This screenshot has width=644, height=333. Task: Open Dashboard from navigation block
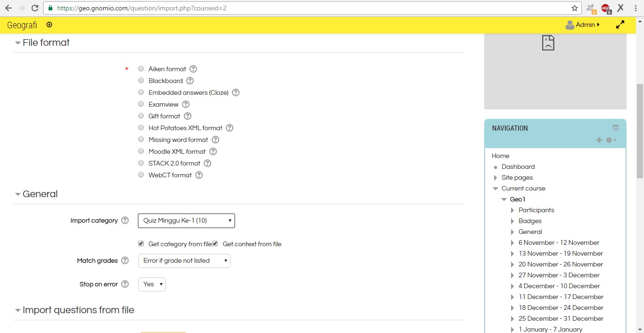point(518,166)
